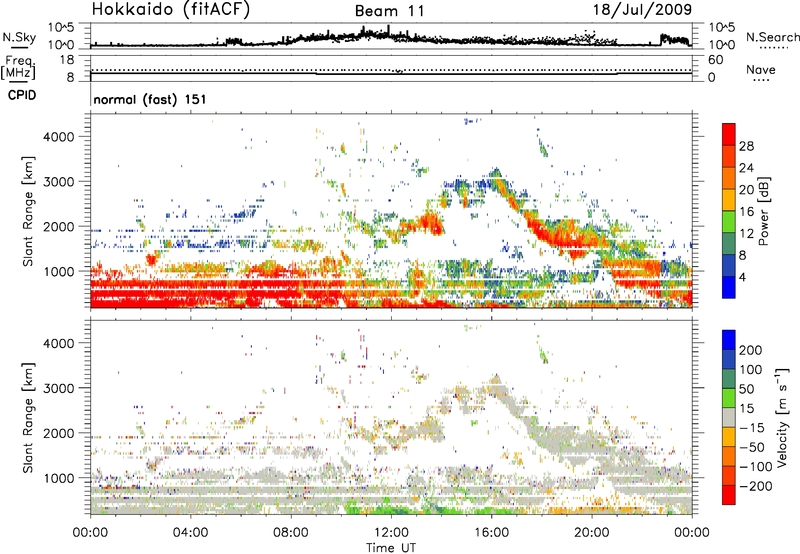This screenshot has width=800, height=554.
Task: Click '3000' on power panel range axis
Action: tap(59, 182)
